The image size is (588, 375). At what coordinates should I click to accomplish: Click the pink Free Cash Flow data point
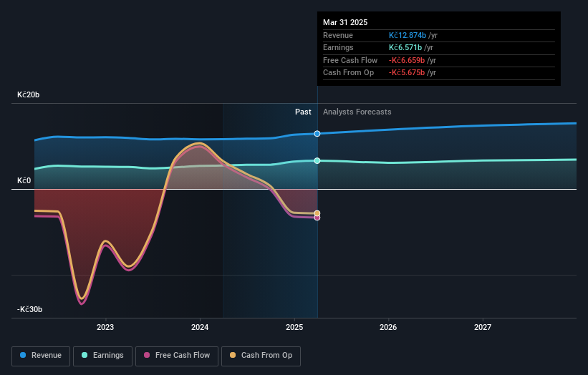click(317, 218)
